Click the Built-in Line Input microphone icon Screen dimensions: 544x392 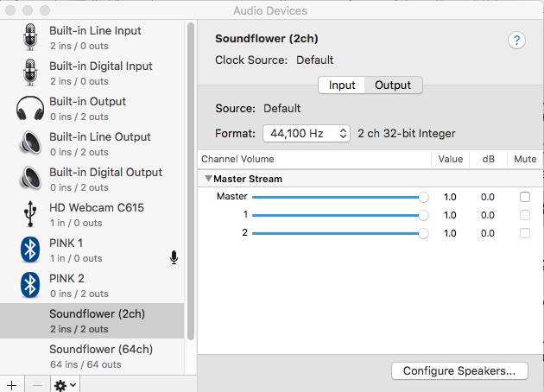(x=30, y=37)
